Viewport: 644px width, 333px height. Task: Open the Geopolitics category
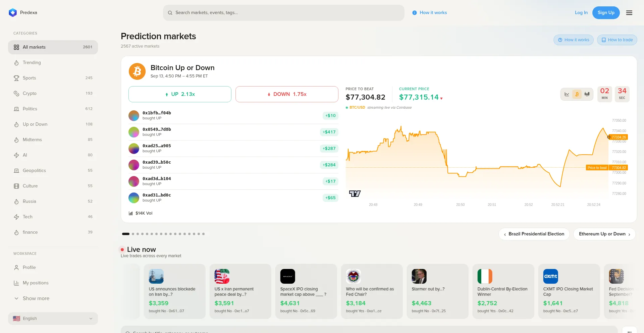coord(53,171)
